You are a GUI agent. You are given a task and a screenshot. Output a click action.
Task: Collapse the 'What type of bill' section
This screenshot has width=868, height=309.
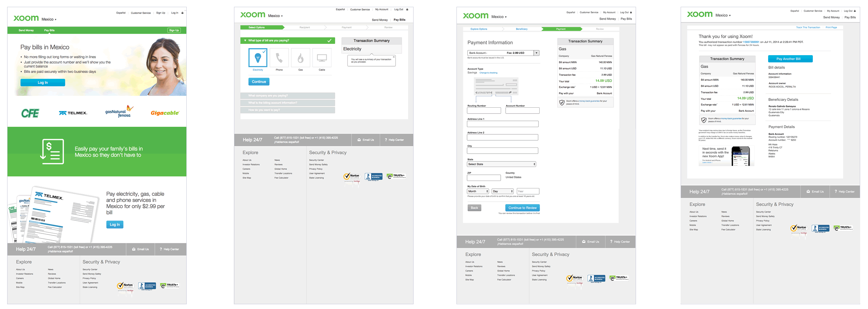click(245, 41)
